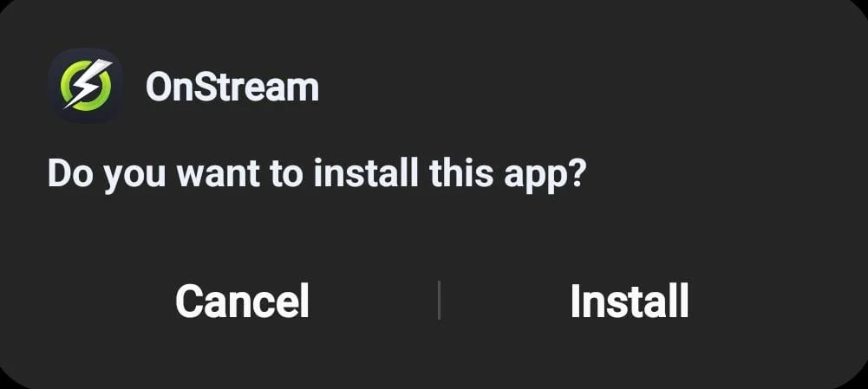868x389 pixels.
Task: Click the "Do you want to install this app?" text
Action: tap(317, 174)
